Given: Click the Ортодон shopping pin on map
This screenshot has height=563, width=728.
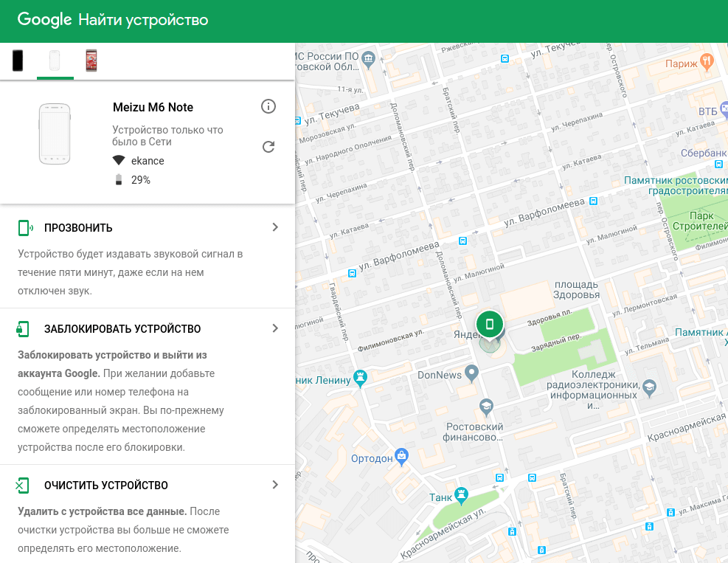Looking at the screenshot, I should click(x=401, y=457).
